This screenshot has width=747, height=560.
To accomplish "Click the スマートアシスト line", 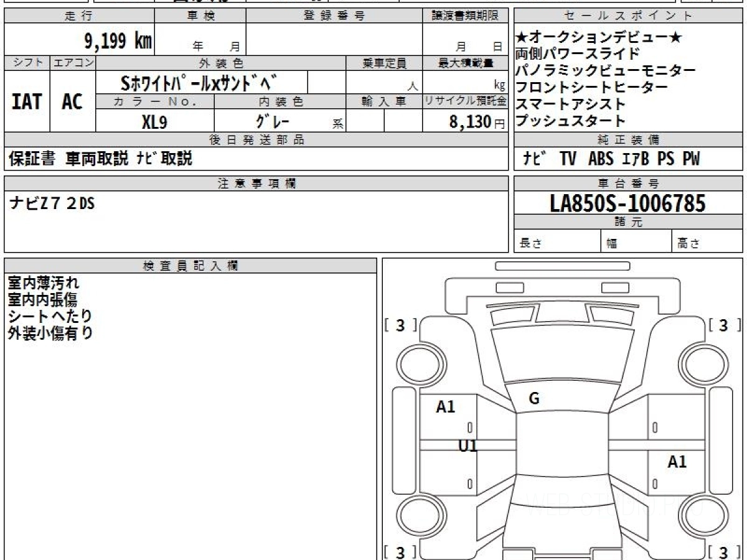I will (x=571, y=105).
